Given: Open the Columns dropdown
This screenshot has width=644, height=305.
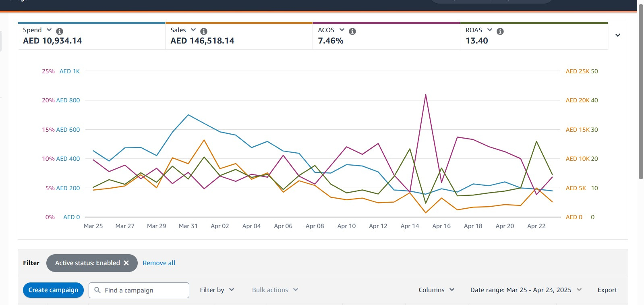Looking at the screenshot, I should [437, 290].
